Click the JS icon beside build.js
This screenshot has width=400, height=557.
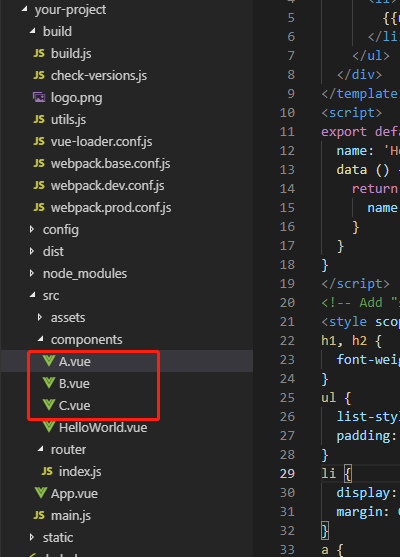[39, 54]
